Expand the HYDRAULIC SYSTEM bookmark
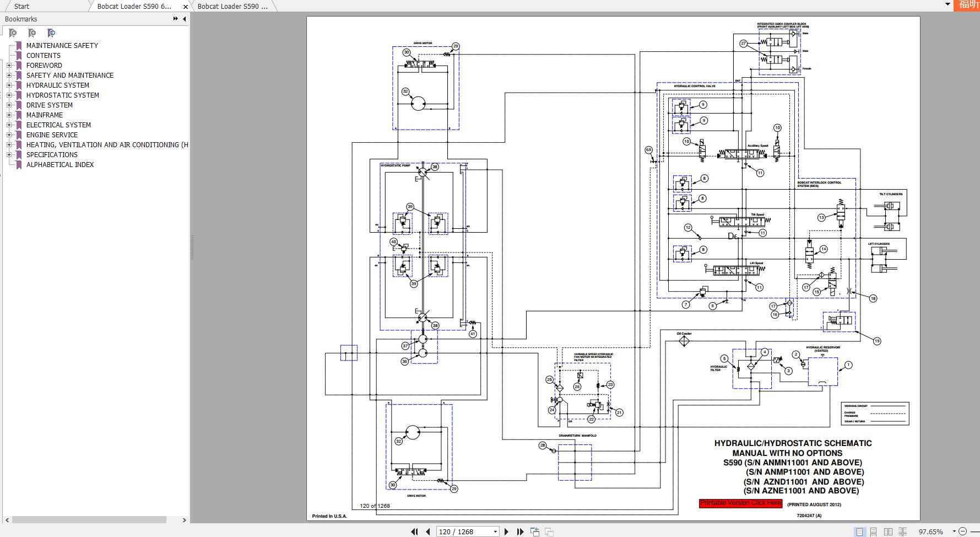Screen dimensions: 980x537 coord(9,85)
